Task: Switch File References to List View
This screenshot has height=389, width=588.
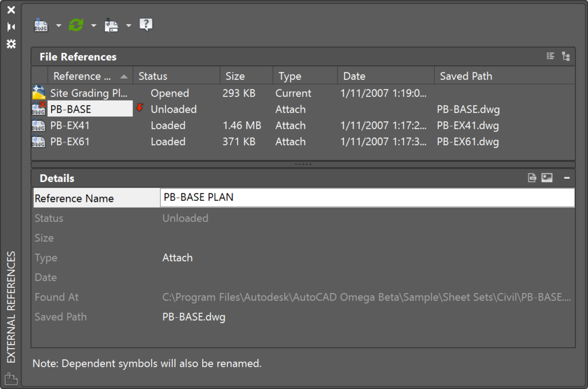Action: (x=550, y=56)
